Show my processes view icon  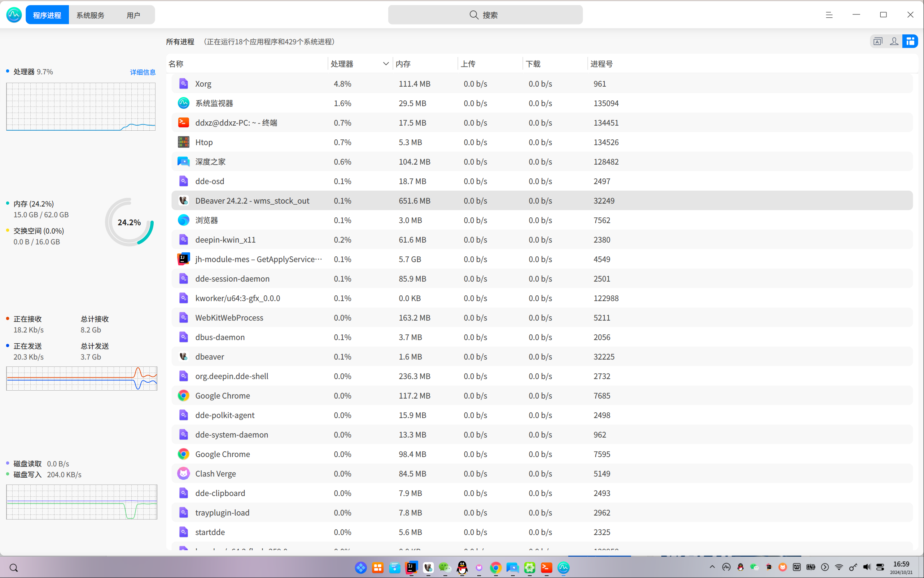point(894,41)
